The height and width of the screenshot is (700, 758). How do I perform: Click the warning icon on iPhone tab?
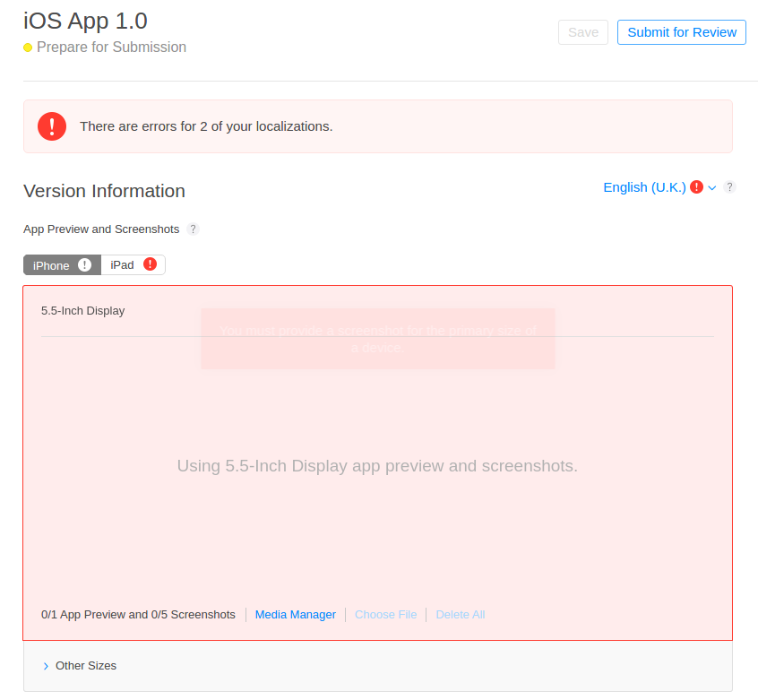(84, 265)
